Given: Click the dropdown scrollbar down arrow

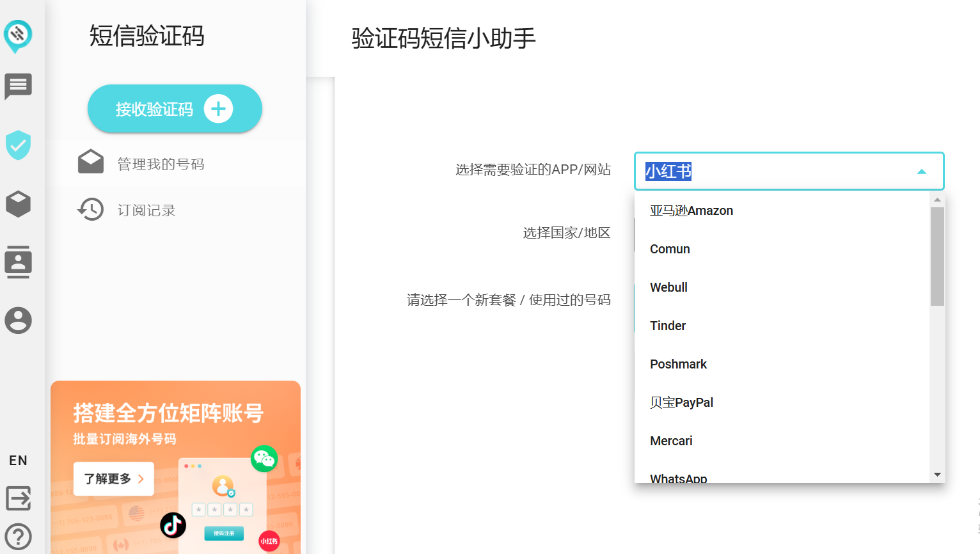Looking at the screenshot, I should pos(937,475).
